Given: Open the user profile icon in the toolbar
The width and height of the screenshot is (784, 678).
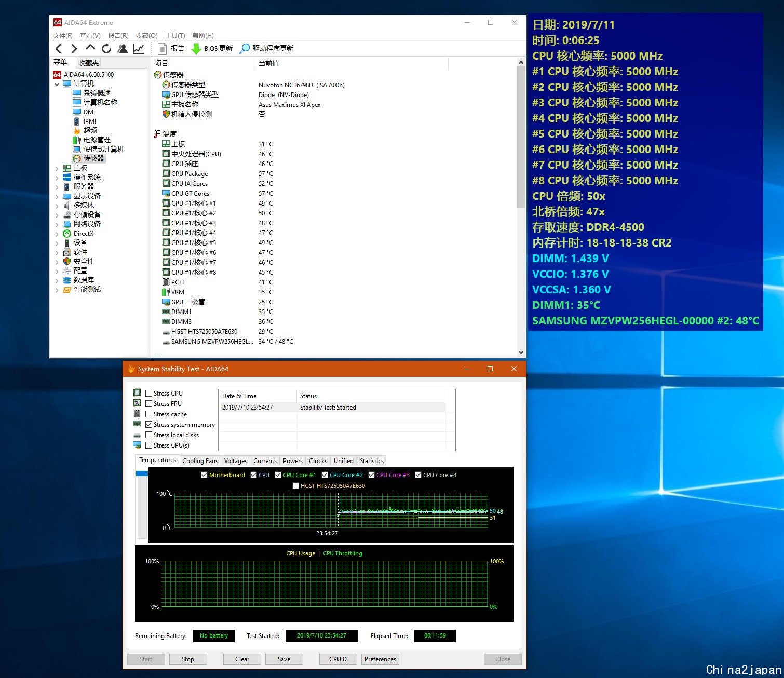Looking at the screenshot, I should pyautogui.click(x=123, y=49).
